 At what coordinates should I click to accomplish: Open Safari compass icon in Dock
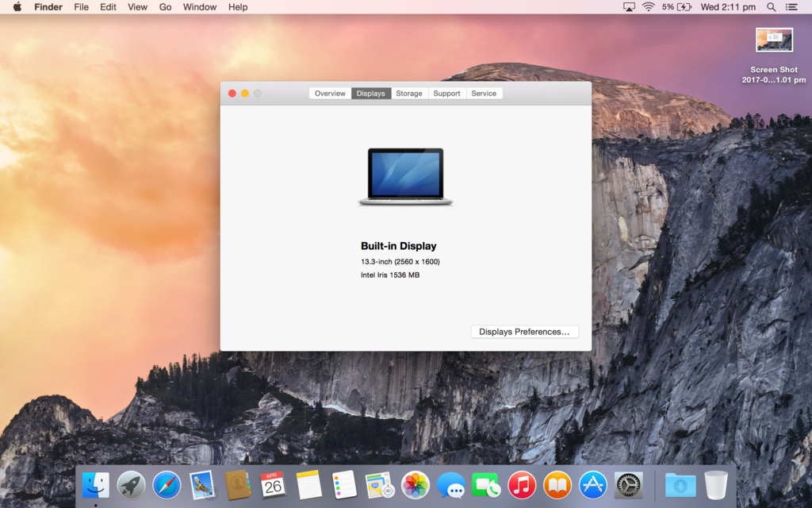click(x=167, y=486)
